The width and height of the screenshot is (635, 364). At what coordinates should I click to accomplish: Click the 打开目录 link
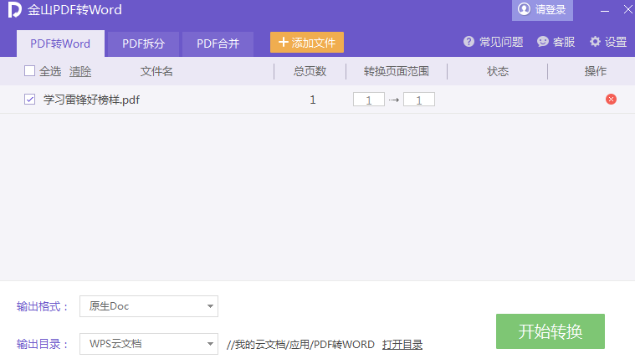coord(402,345)
